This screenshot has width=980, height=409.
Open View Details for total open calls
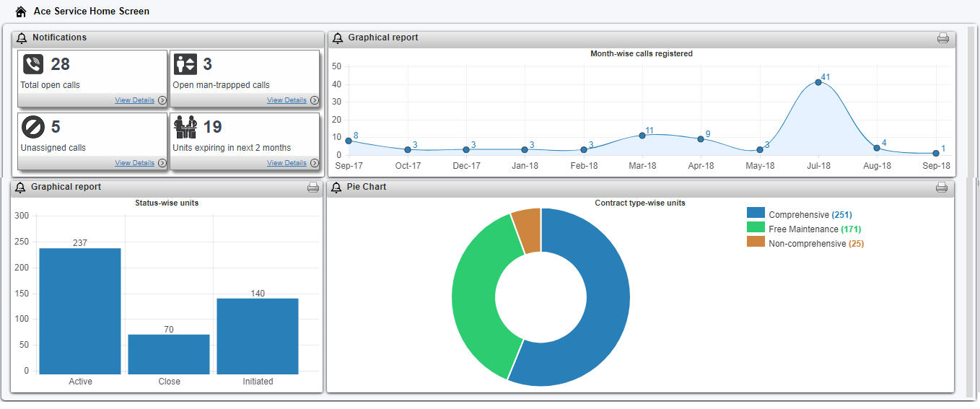[x=135, y=100]
